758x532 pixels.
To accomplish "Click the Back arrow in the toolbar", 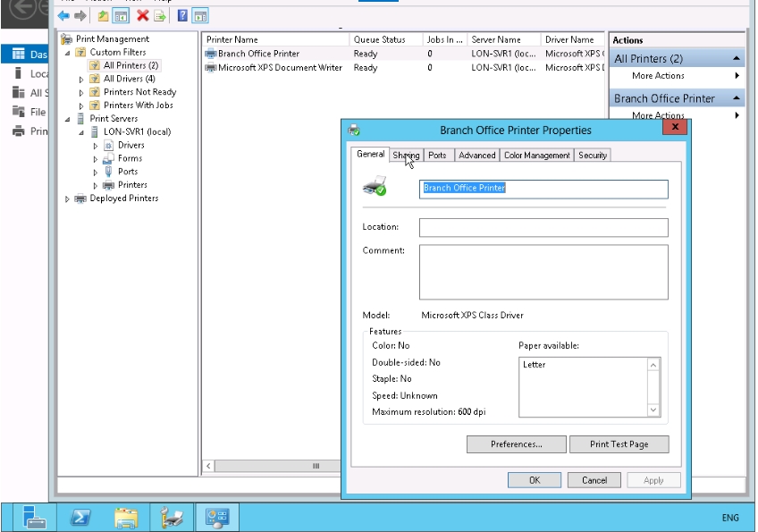I will (63, 16).
